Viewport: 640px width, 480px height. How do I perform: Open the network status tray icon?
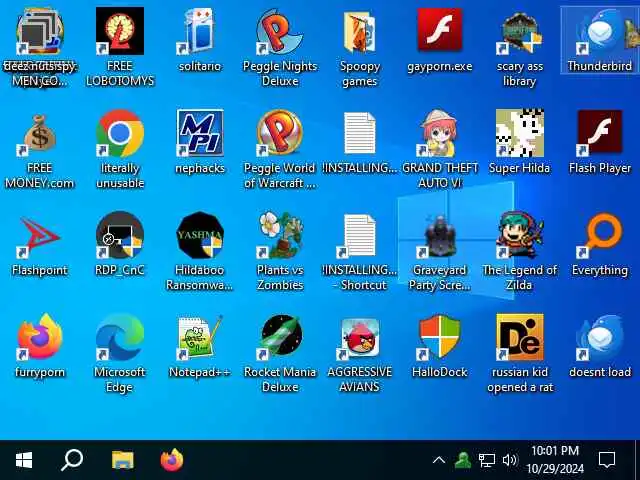[487, 460]
